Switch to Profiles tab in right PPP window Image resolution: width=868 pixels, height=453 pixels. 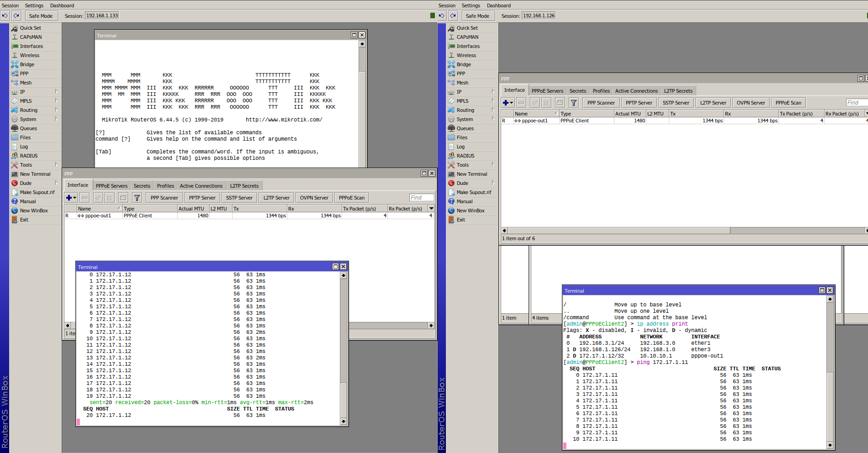coord(601,91)
